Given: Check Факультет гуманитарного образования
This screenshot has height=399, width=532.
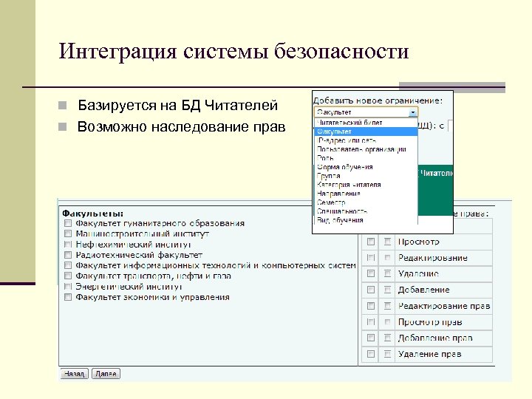Looking at the screenshot, I should (x=68, y=223).
